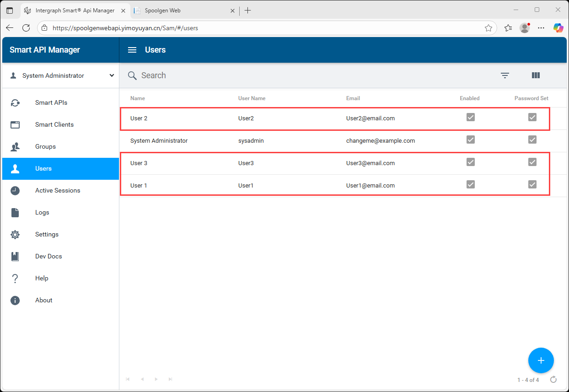Open the hamburger menu beside Users title
This screenshot has height=392, width=569.
(x=132, y=50)
